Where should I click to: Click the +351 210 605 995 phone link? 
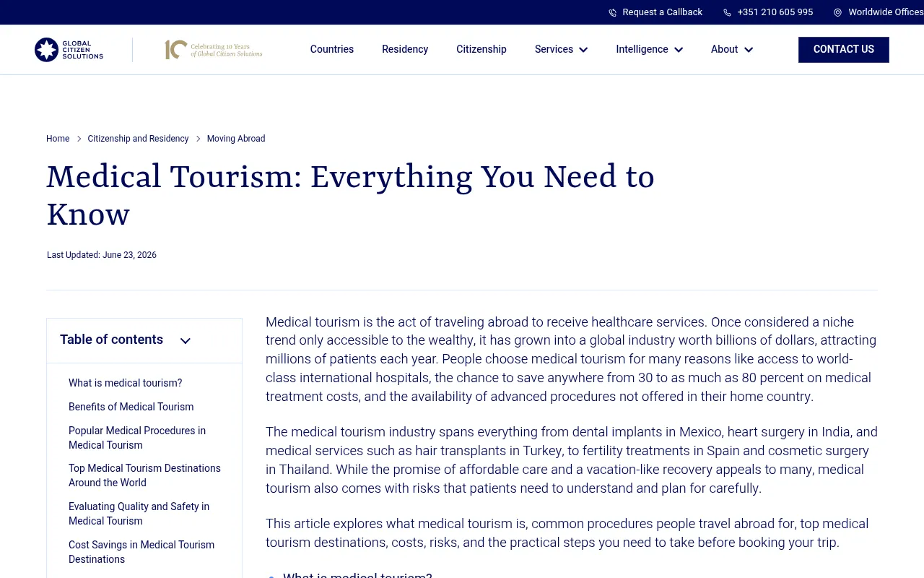[775, 12]
